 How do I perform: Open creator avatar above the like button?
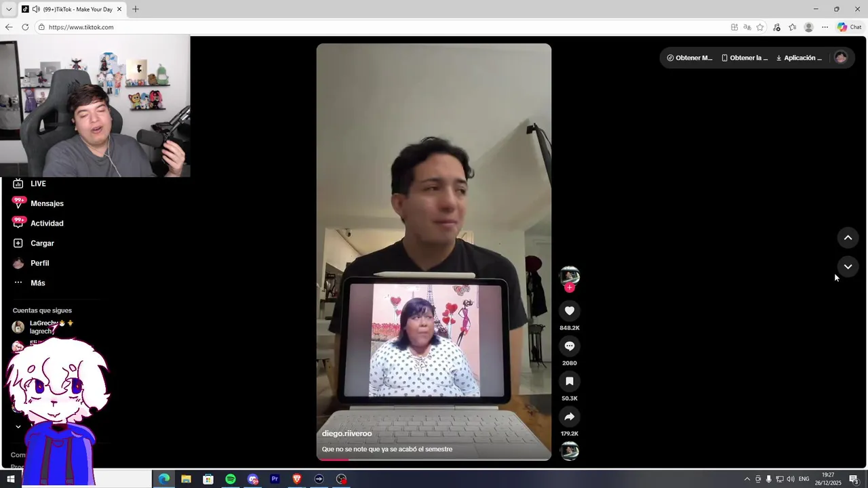point(570,276)
